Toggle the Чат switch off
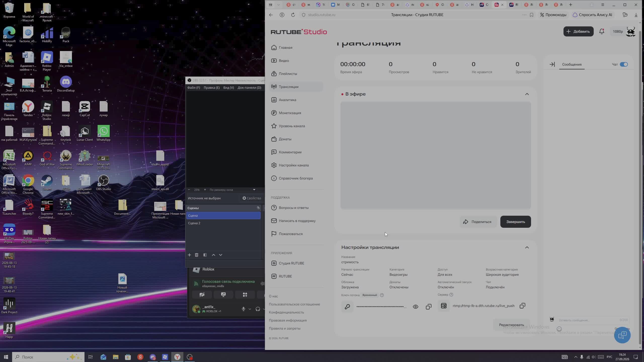Image resolution: width=644 pixels, height=362 pixels. [624, 64]
